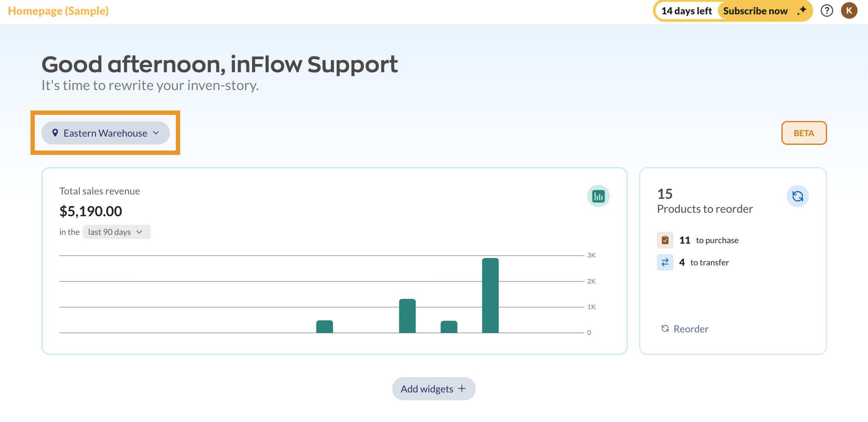This screenshot has width=868, height=422.
Task: Click the 11 to purchase row
Action: (709, 240)
